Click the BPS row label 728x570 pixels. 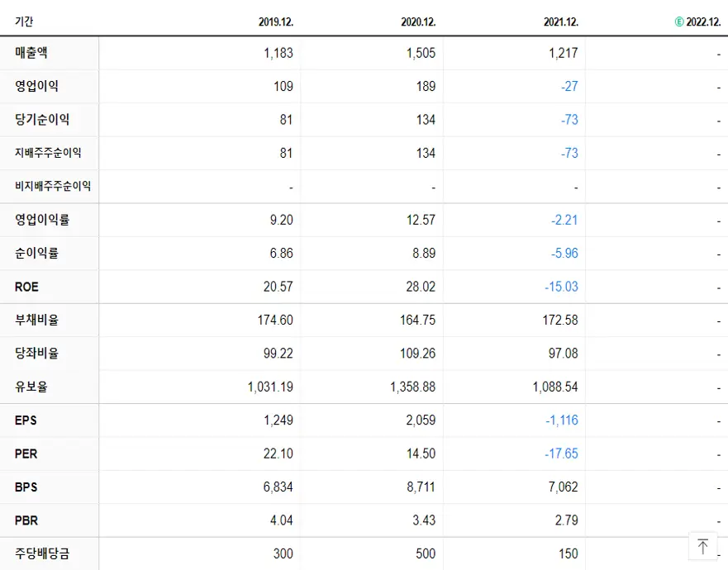pos(26,487)
